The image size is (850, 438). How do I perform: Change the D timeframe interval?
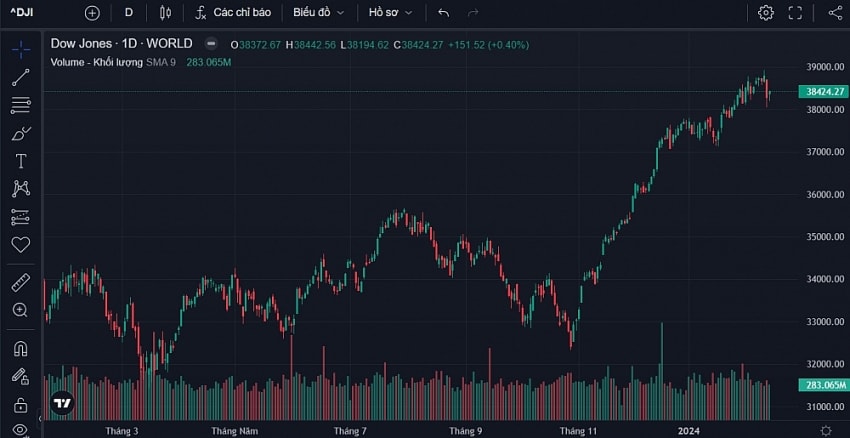point(128,12)
